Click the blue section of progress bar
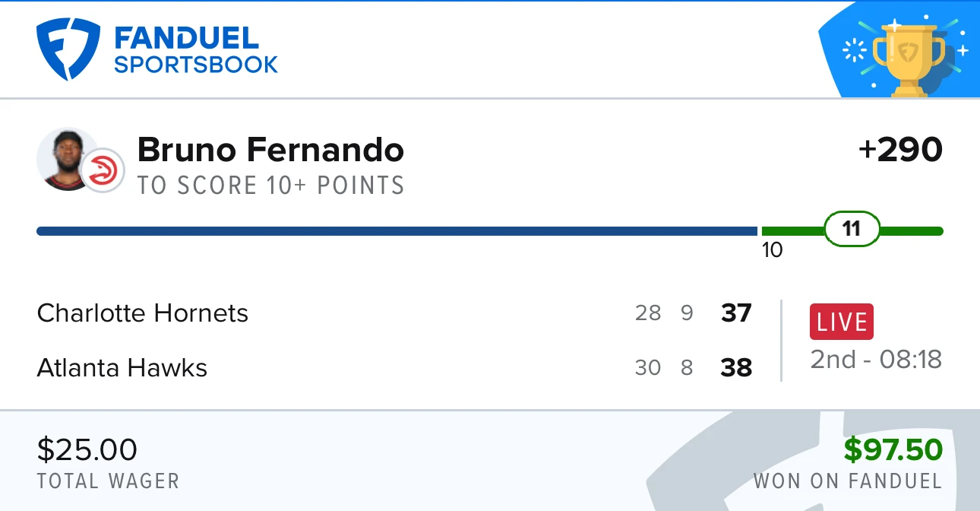Image resolution: width=980 pixels, height=511 pixels. point(397,231)
